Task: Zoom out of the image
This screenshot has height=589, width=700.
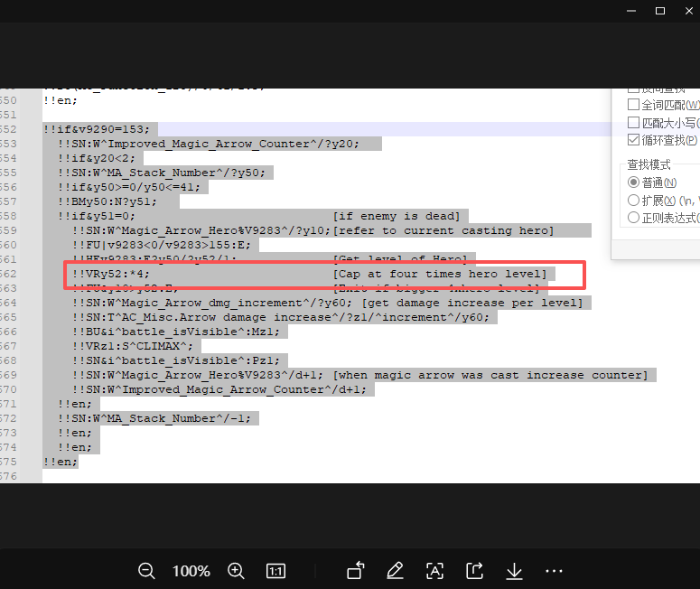Action: tap(146, 571)
